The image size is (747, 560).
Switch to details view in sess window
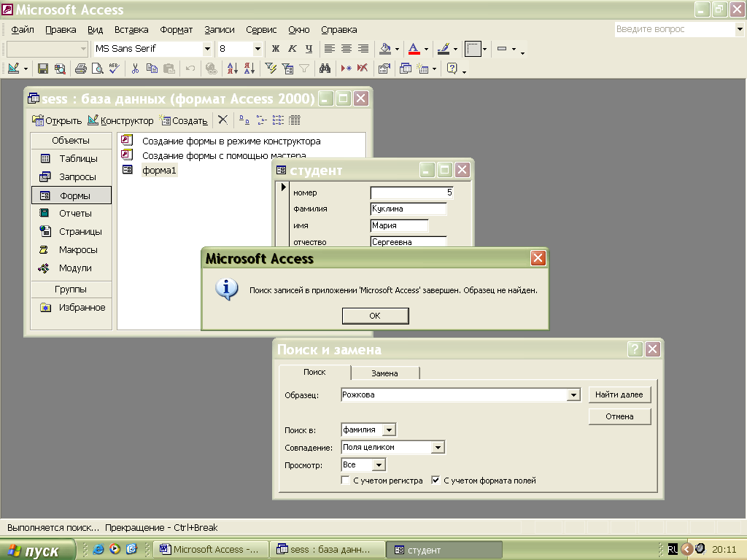pos(295,120)
